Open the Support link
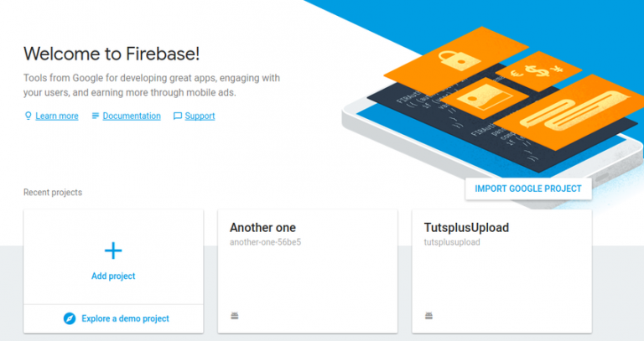Viewport: 644px width, 341px height. [200, 116]
